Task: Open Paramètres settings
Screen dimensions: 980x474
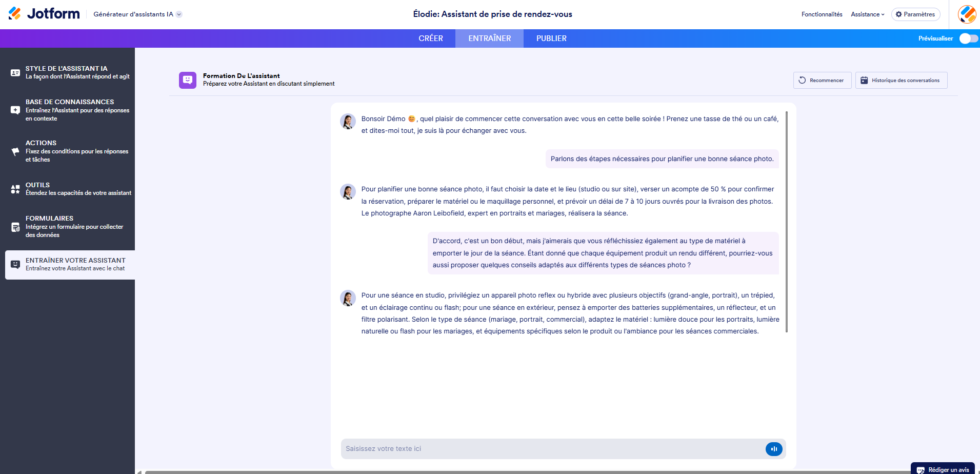Action: tap(915, 14)
